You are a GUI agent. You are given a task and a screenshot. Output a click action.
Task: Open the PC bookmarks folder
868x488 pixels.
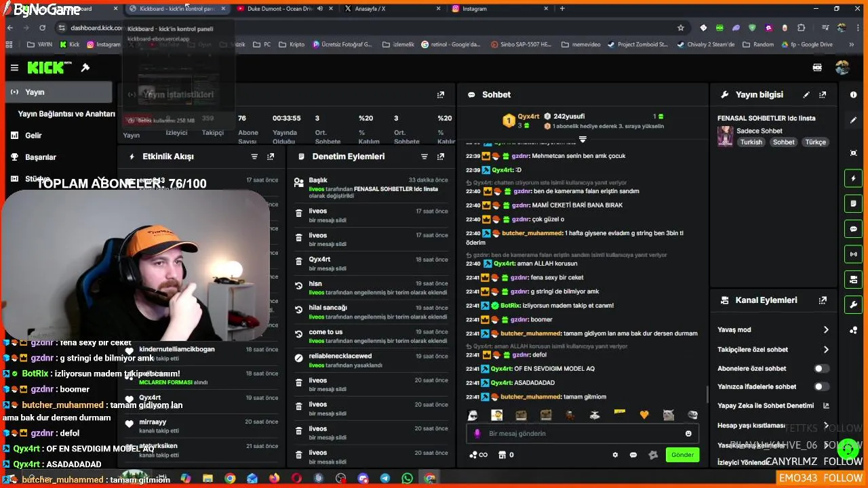[x=262, y=44]
